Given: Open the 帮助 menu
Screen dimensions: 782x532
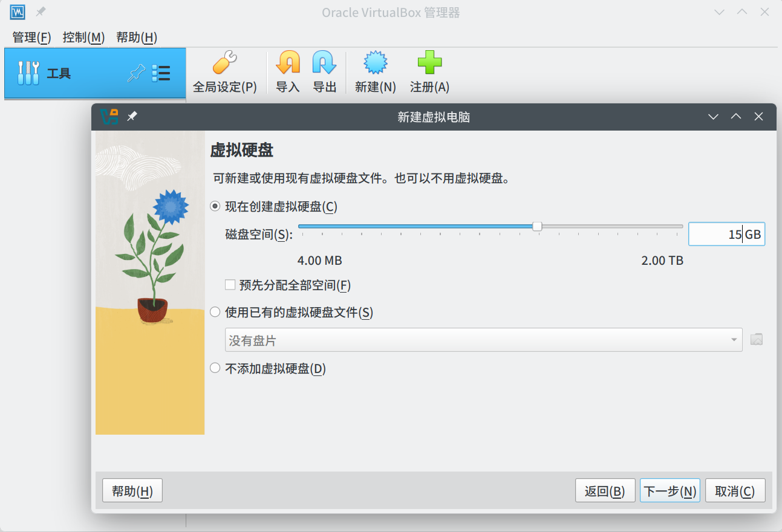Looking at the screenshot, I should point(137,37).
